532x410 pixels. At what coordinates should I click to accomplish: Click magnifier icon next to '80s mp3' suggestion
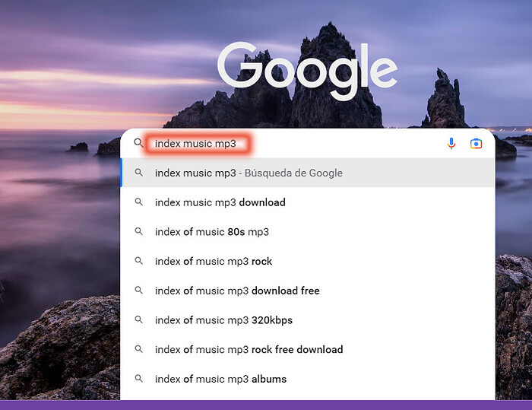(138, 231)
